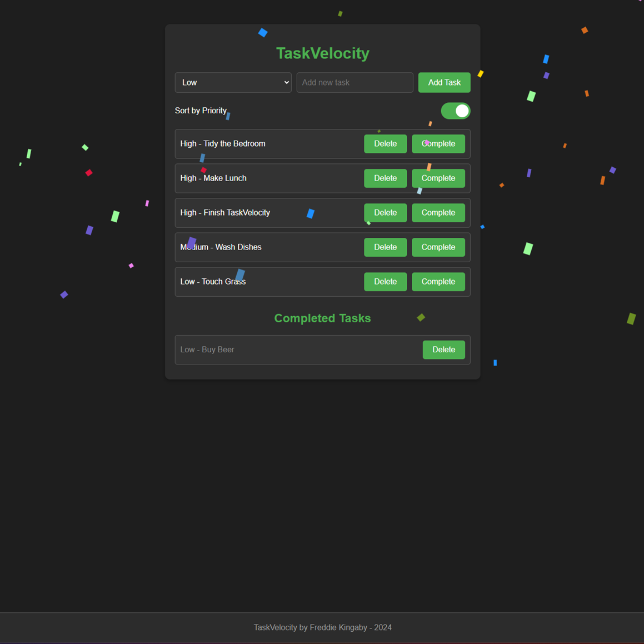
Task: Mark Wash Dishes as complete
Action: click(x=438, y=247)
